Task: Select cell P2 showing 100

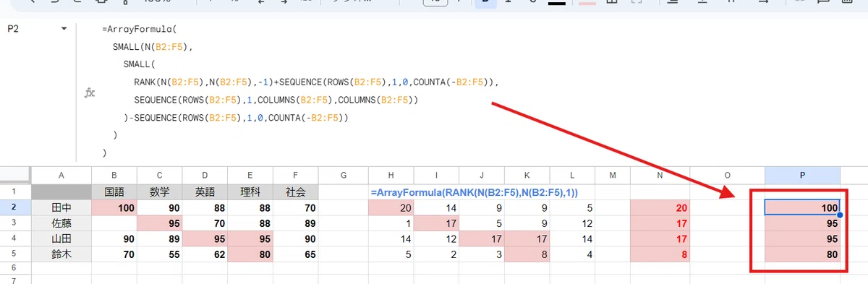Action: click(x=803, y=207)
